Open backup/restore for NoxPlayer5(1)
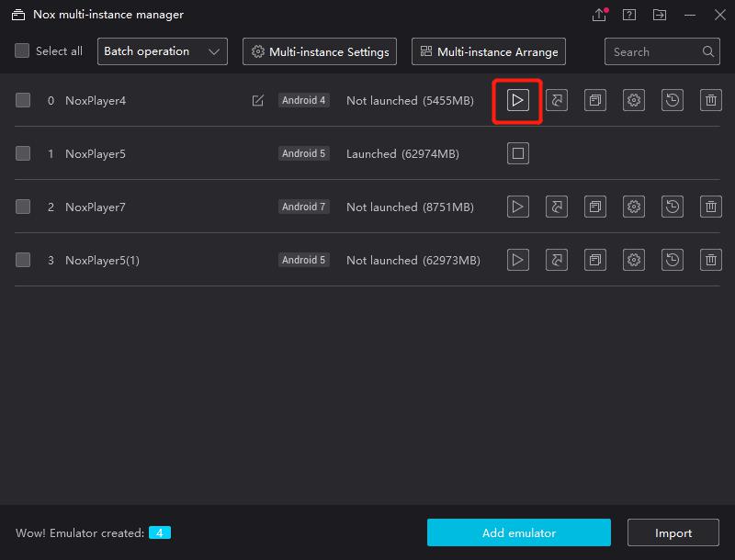This screenshot has height=560, width=735. [673, 260]
